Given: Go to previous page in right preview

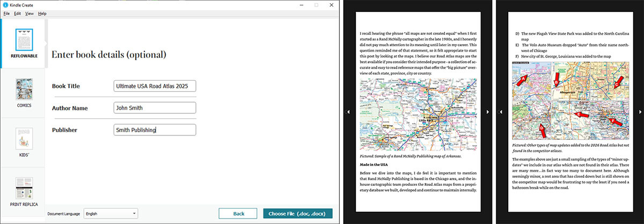Looking at the screenshot, I should 500,112.
